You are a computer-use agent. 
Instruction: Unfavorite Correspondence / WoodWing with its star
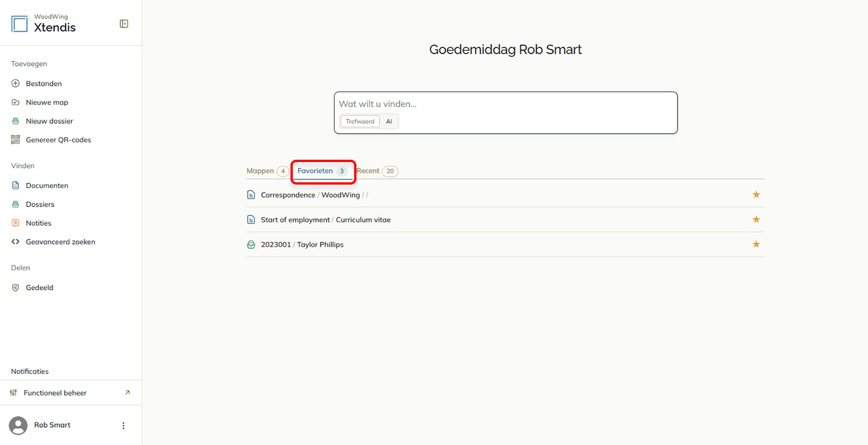[x=756, y=194]
